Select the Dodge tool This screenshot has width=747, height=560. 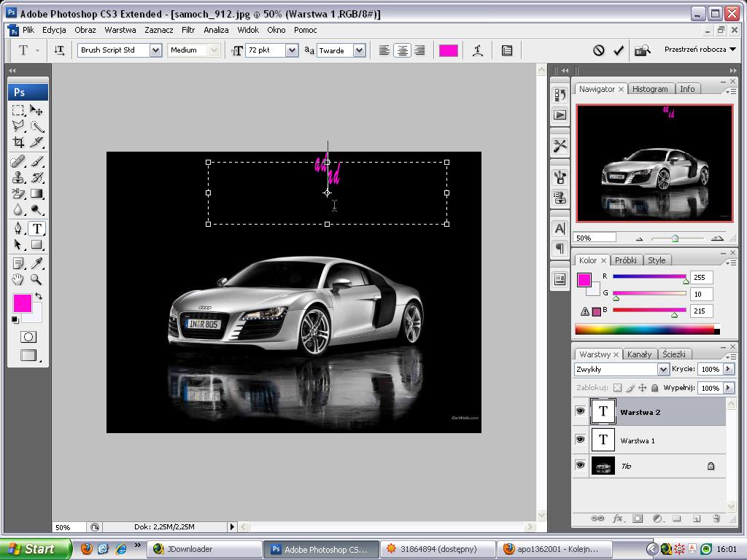tap(36, 209)
